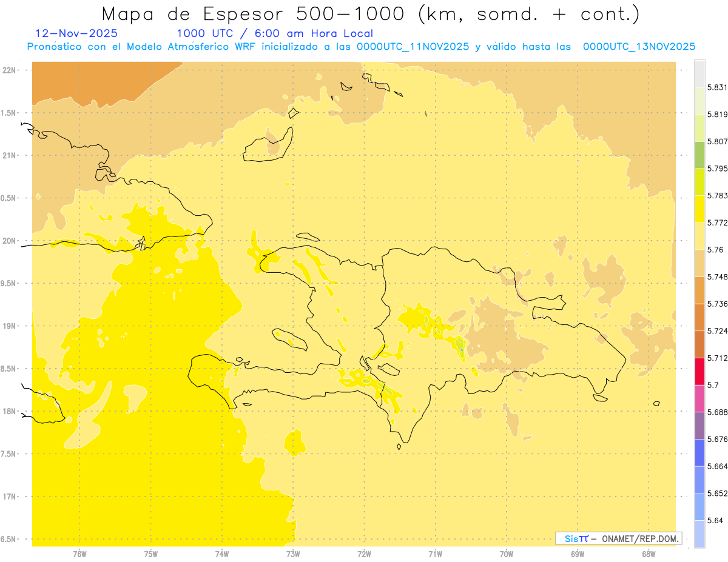Click the latitude label '20N'
Screen dimensions: 728x562
(8, 241)
